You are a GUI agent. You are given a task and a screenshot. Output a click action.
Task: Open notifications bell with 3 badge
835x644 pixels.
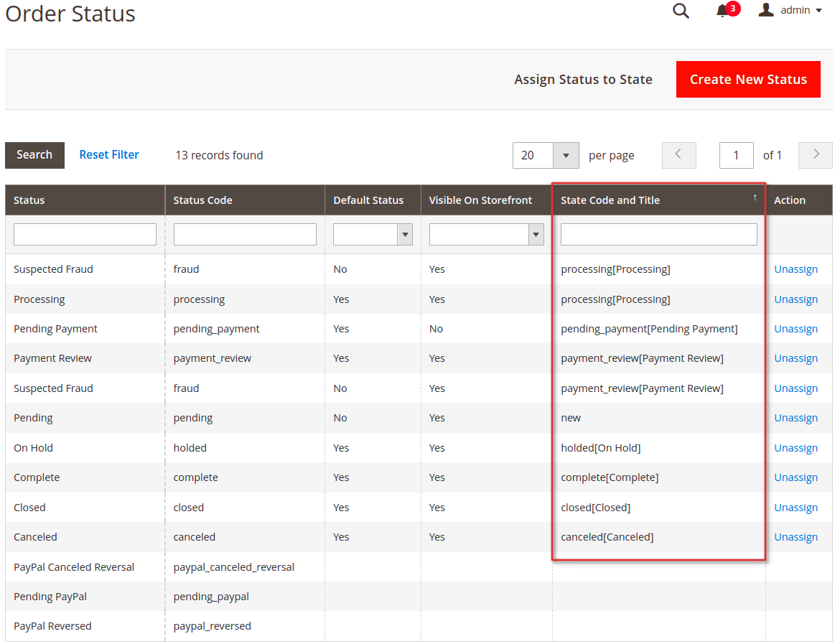(727, 9)
